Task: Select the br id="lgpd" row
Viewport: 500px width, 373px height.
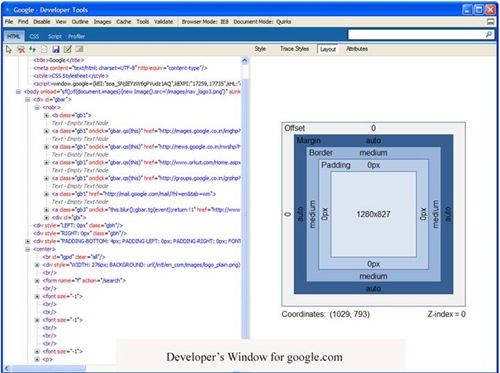Action: point(74,257)
